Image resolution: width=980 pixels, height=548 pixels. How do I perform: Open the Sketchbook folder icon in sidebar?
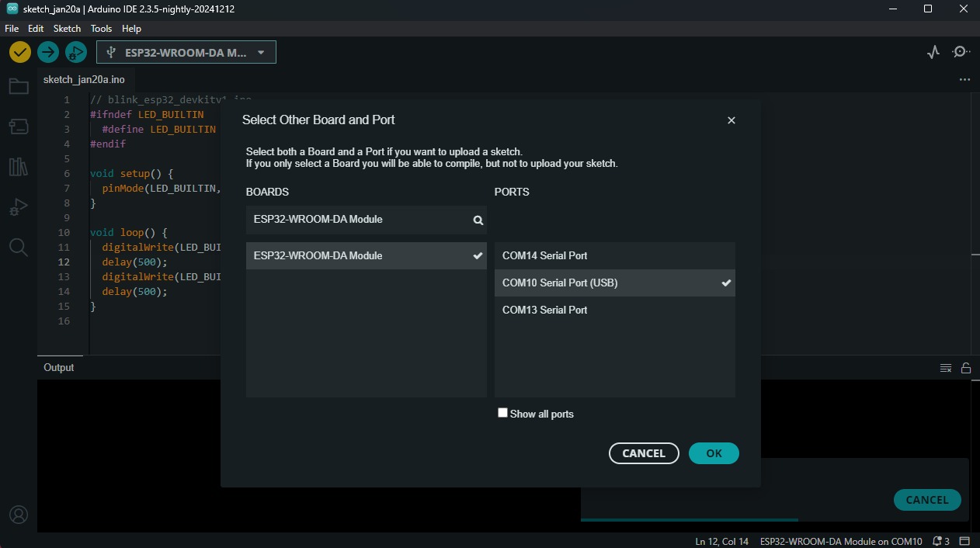pos(19,86)
